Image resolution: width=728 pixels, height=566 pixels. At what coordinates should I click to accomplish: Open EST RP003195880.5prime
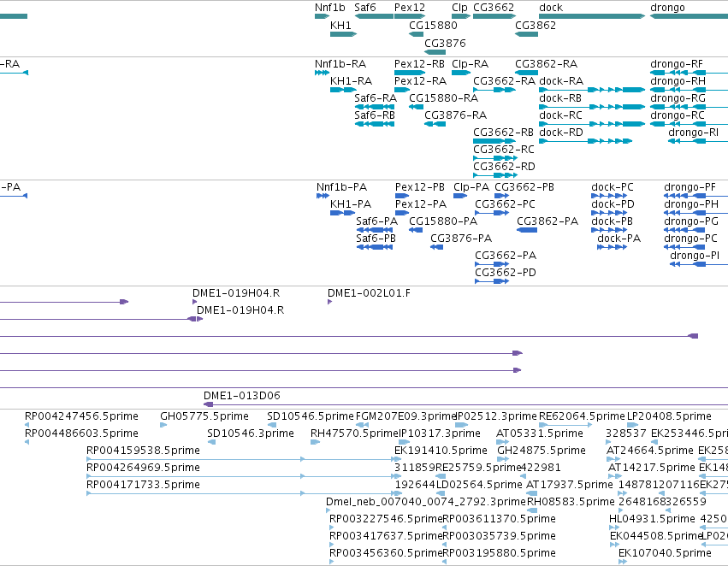499,553
